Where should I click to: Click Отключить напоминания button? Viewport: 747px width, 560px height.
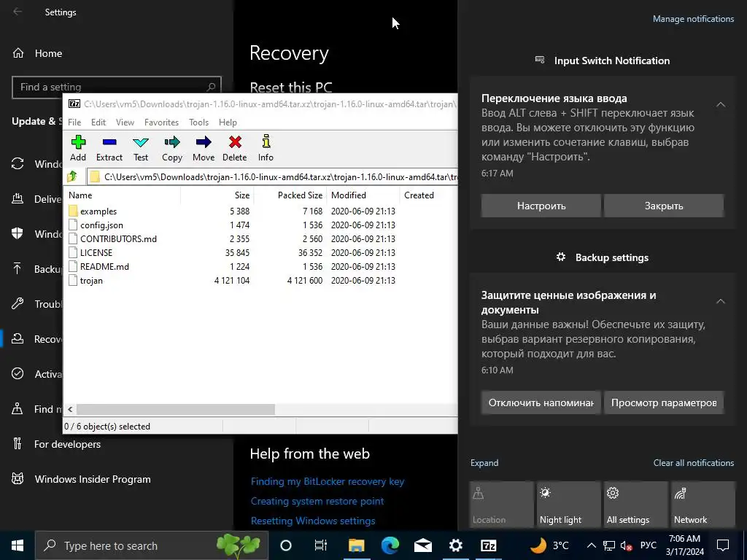point(541,402)
